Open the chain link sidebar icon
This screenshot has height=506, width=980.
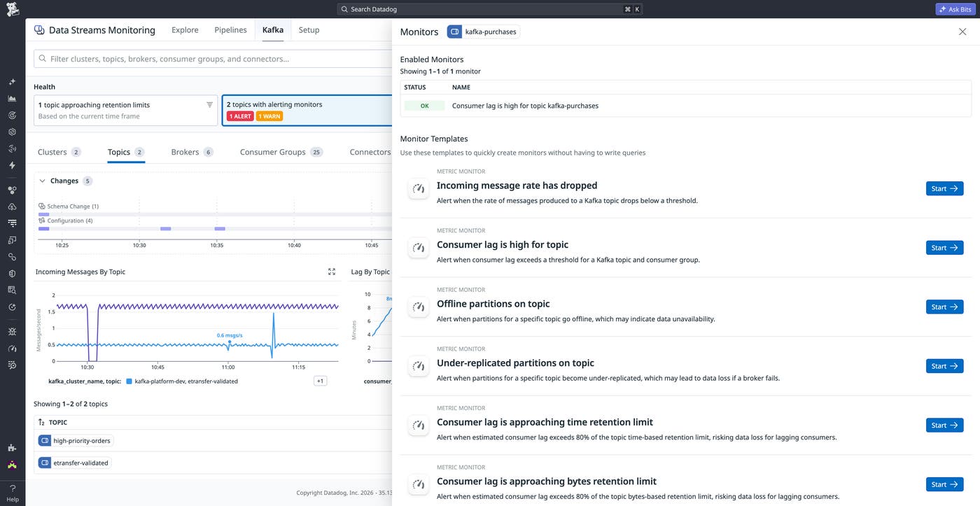(x=12, y=257)
